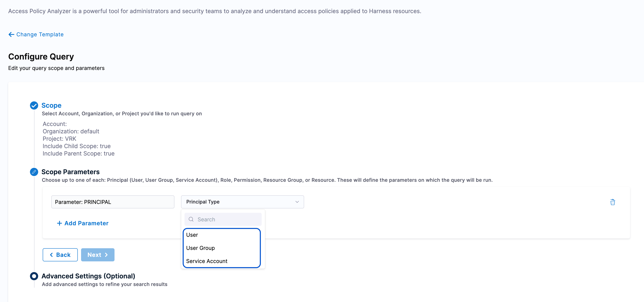This screenshot has height=302, width=644.
Task: Click the Add Parameter link
Action: pyautogui.click(x=86, y=223)
